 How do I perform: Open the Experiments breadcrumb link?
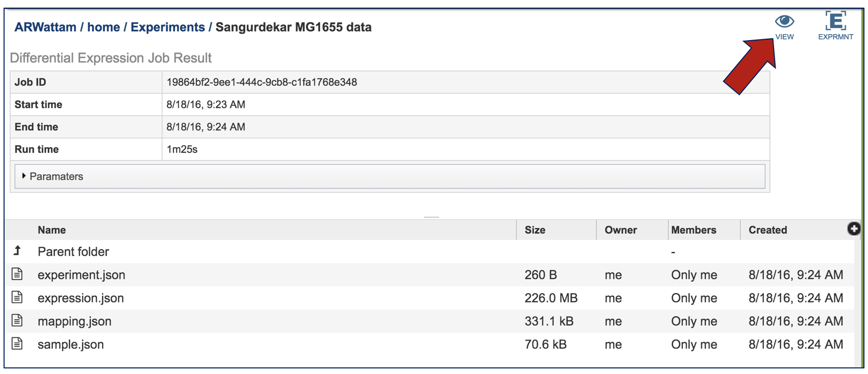tap(168, 27)
